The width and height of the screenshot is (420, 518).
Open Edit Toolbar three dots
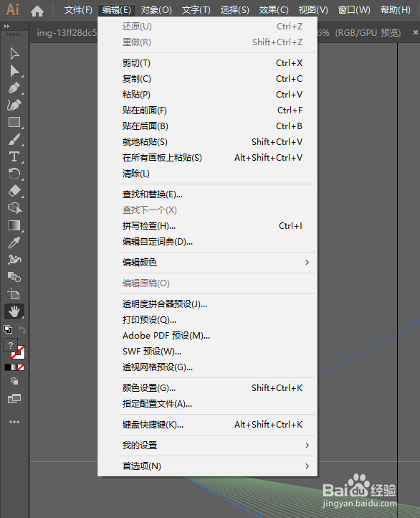click(x=14, y=422)
